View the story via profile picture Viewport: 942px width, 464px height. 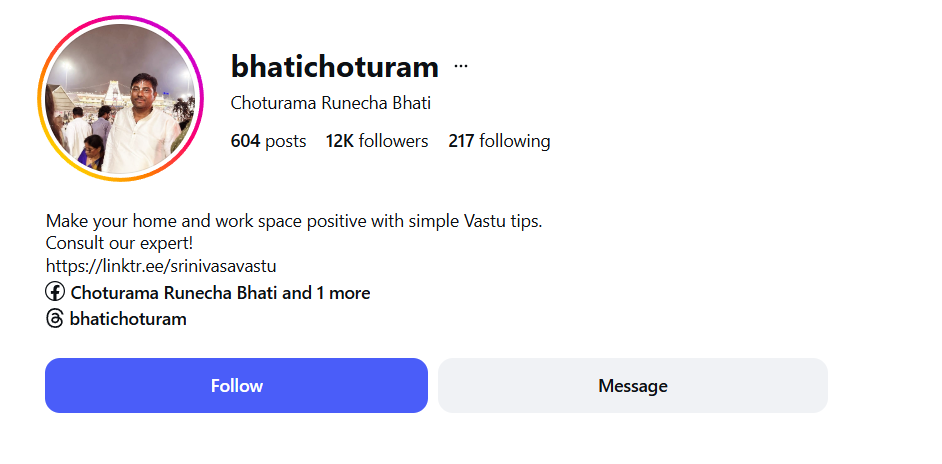point(120,98)
